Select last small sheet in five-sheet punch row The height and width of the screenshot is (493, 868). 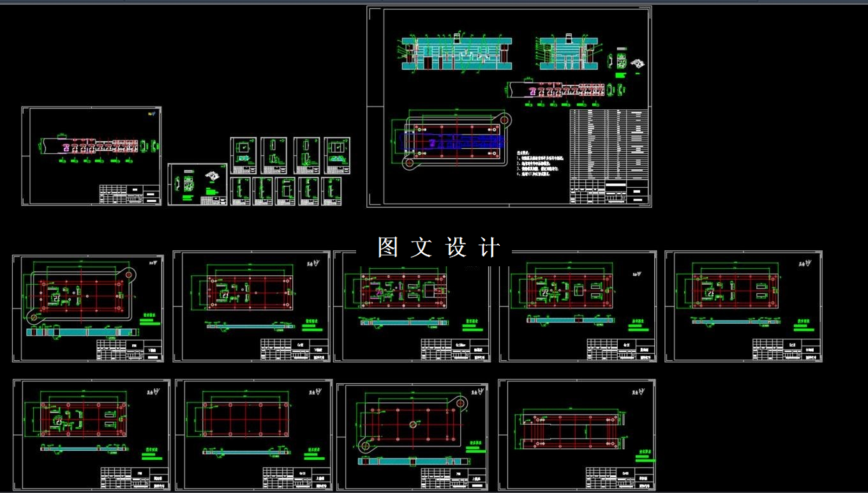click(332, 191)
